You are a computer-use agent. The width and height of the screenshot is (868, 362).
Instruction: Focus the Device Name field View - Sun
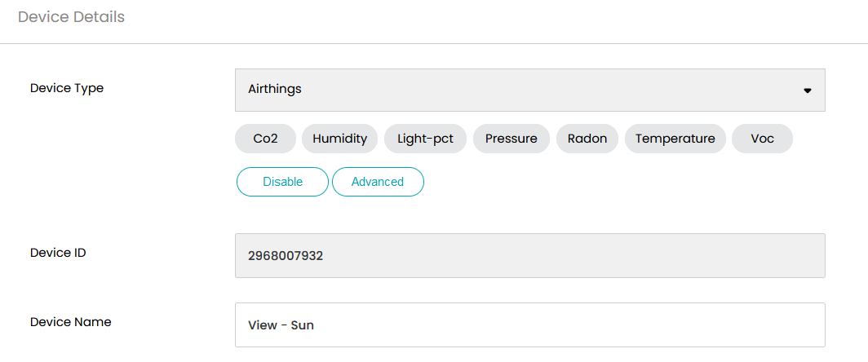(529, 325)
